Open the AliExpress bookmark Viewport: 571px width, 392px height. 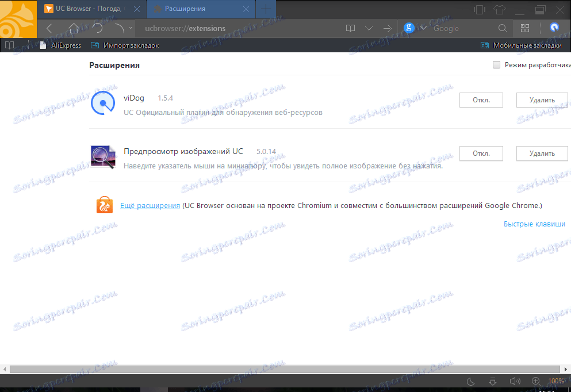(60, 45)
